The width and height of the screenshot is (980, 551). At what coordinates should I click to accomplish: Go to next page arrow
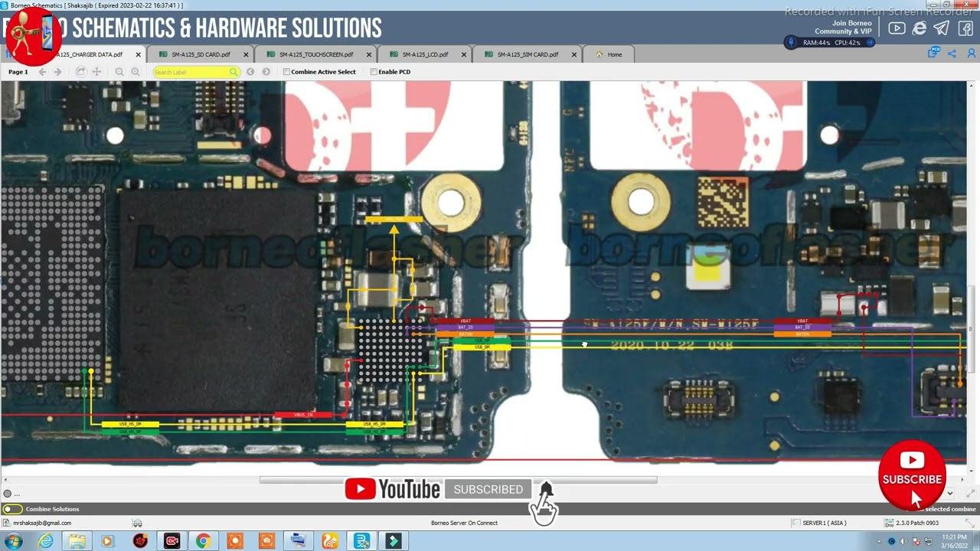(x=57, y=72)
